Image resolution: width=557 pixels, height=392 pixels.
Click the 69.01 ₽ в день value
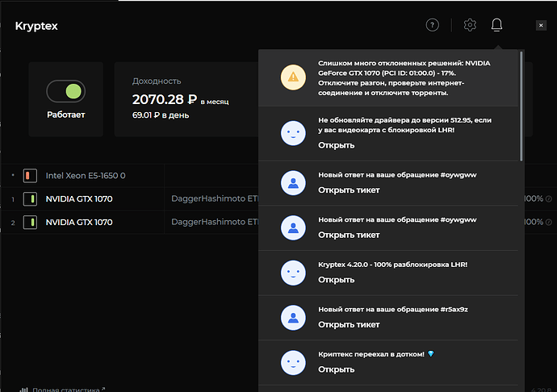(x=161, y=115)
